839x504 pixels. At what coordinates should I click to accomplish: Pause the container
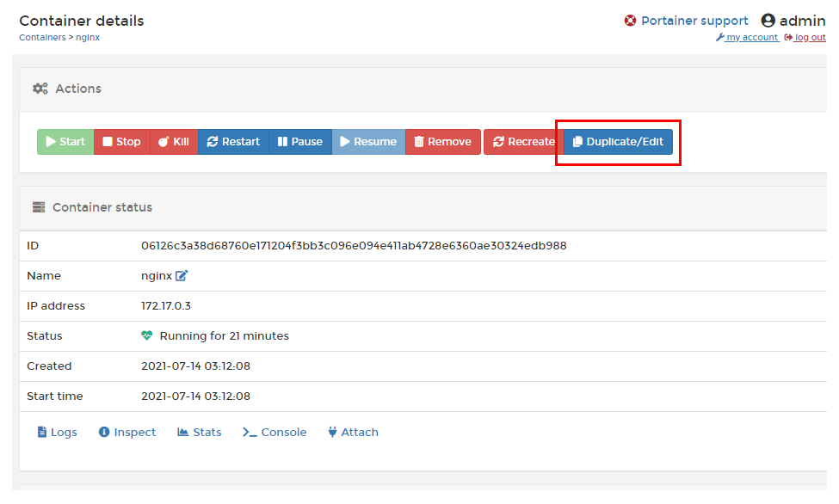[x=300, y=142]
